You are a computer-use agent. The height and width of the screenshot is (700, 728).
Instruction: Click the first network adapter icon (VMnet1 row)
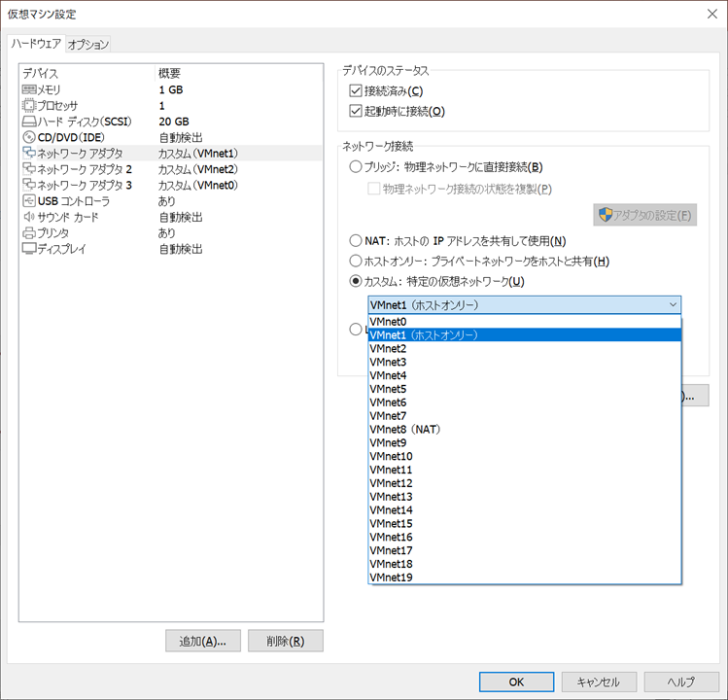coord(29,153)
